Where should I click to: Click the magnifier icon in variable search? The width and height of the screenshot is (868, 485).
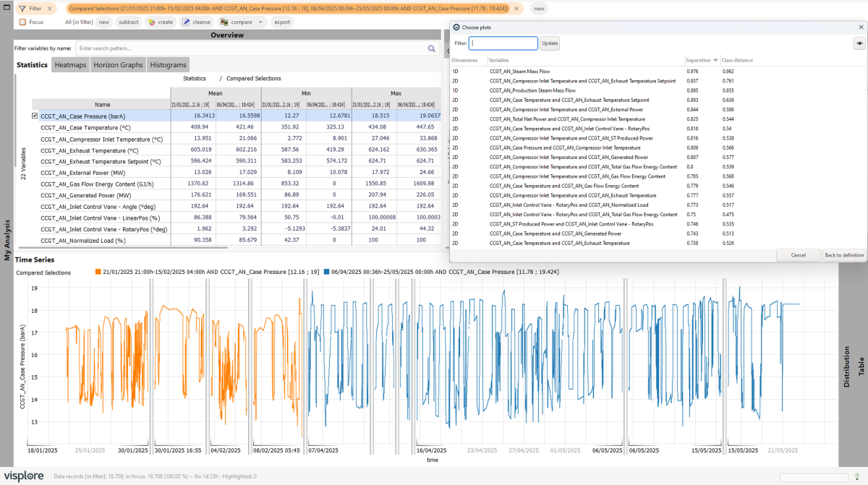[x=432, y=48]
